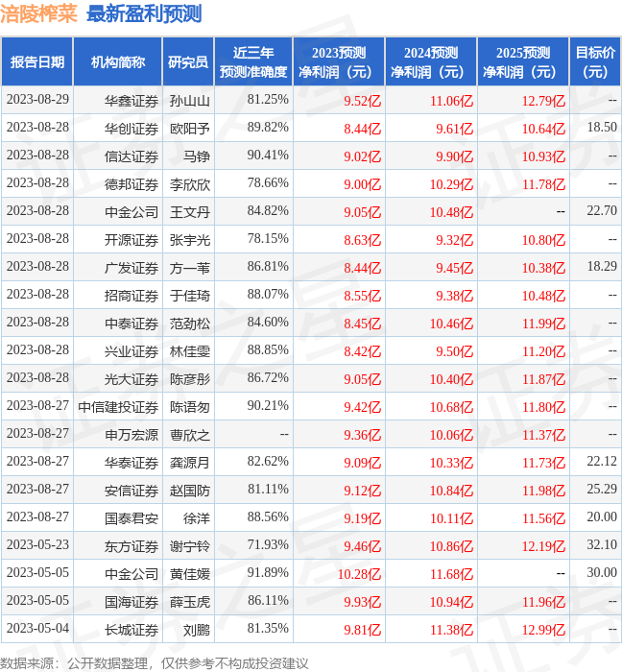The width and height of the screenshot is (622, 672).
Task: Click accuracy value 89.82%
Action: 268,127
